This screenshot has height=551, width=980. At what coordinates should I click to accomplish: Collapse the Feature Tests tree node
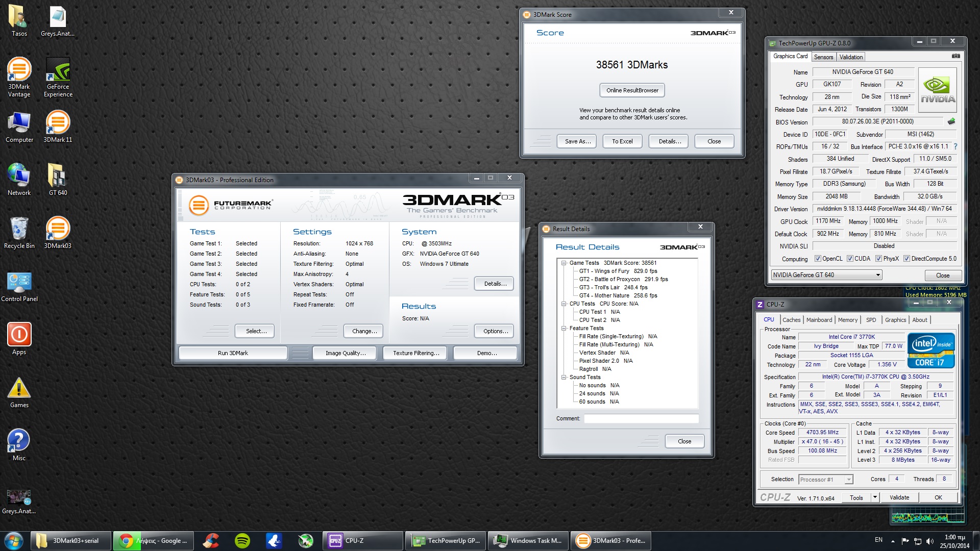pyautogui.click(x=563, y=329)
